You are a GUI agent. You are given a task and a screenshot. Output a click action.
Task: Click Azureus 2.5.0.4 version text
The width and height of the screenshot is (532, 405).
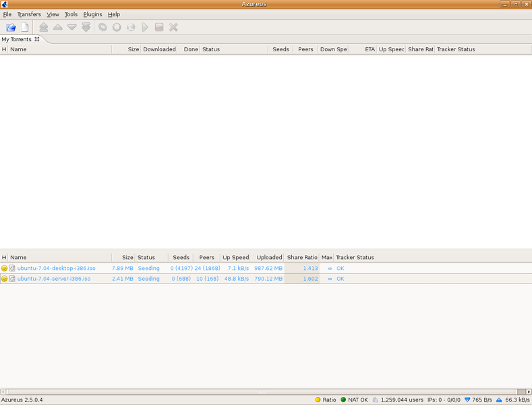click(22, 400)
